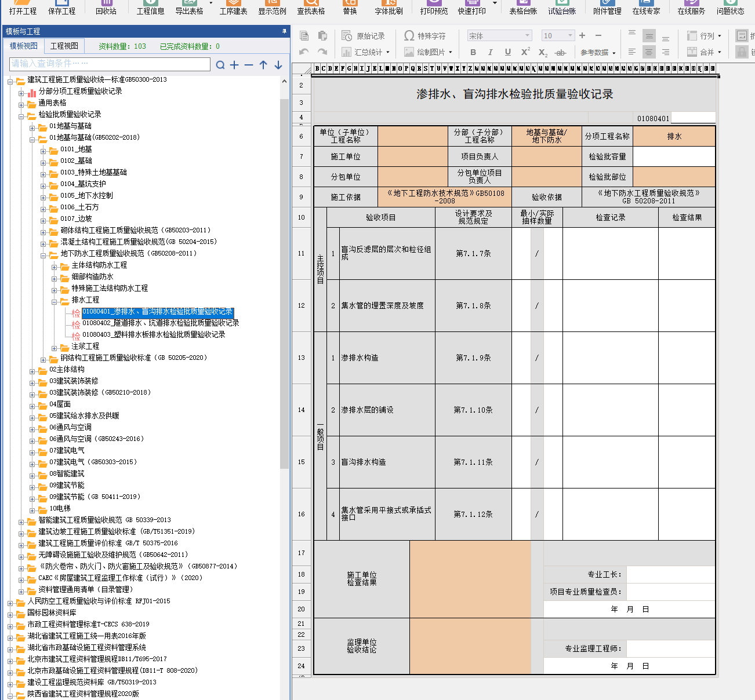This screenshot has width=755, height=700.
Task: Click the query condition search field
Action: (x=110, y=64)
